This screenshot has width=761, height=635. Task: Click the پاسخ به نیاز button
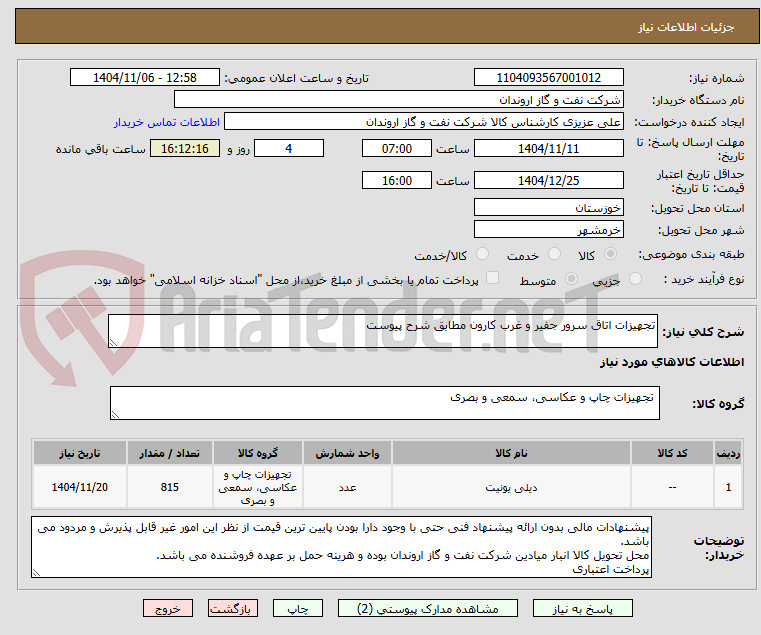[x=582, y=608]
